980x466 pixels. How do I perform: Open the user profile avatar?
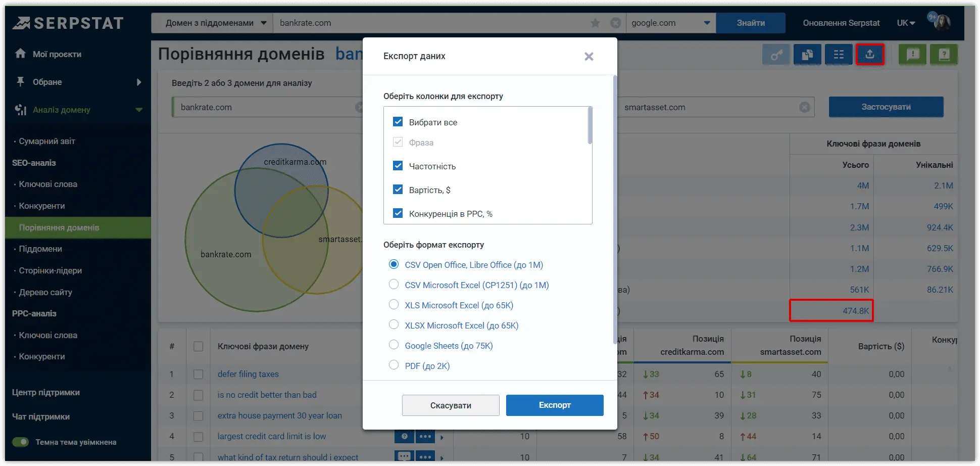pyautogui.click(x=942, y=23)
